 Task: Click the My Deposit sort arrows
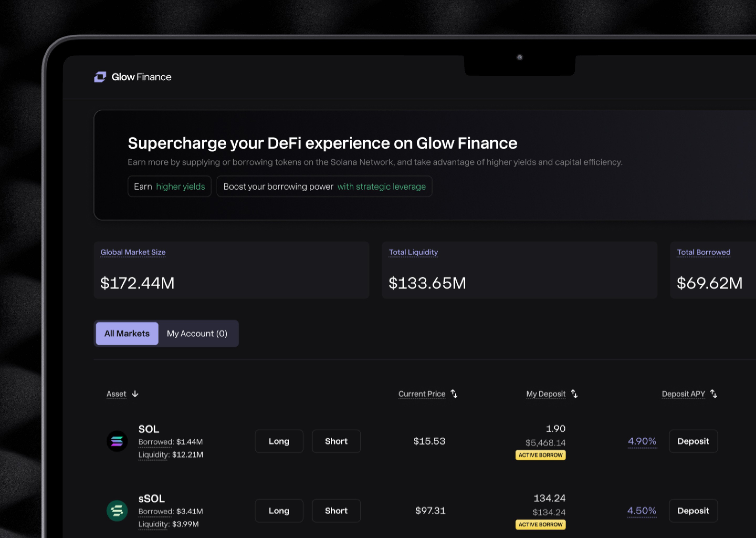coord(574,394)
